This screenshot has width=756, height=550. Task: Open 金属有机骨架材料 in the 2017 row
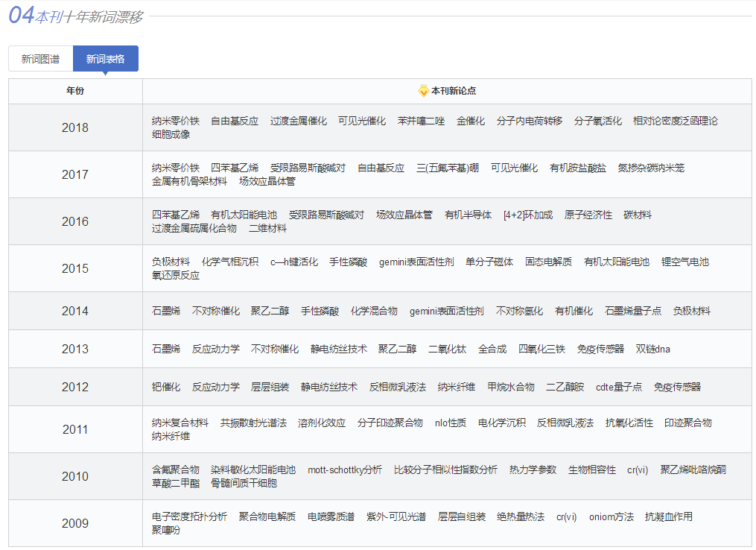pos(189,181)
